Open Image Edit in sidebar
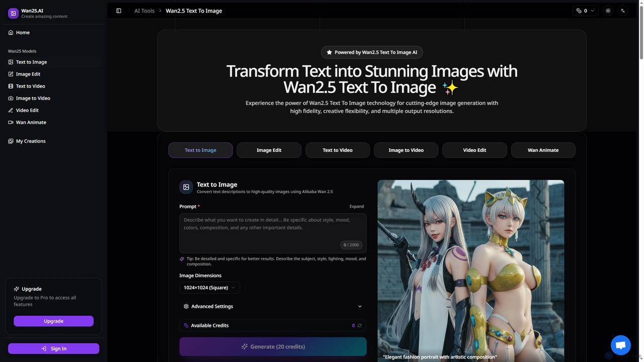The height and width of the screenshot is (362, 644). coord(53,74)
